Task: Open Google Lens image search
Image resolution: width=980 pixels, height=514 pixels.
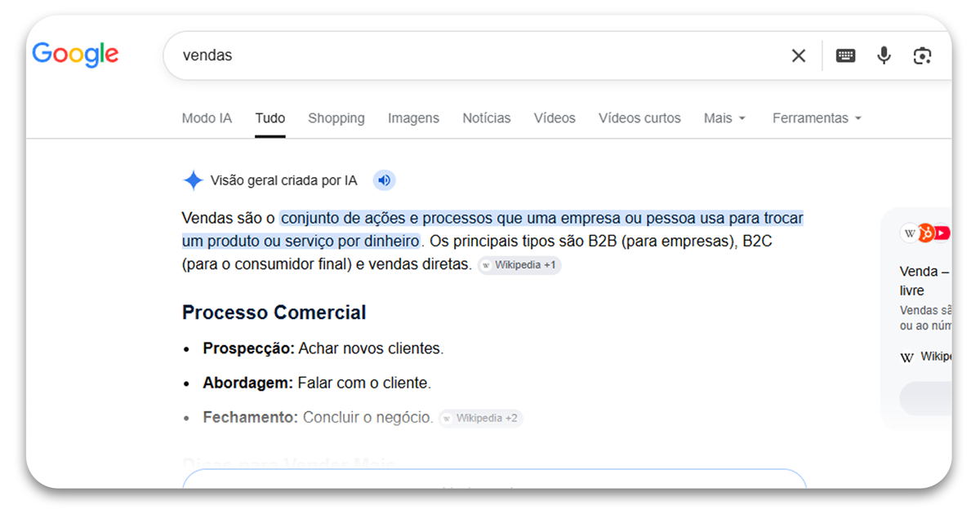Action: [922, 55]
